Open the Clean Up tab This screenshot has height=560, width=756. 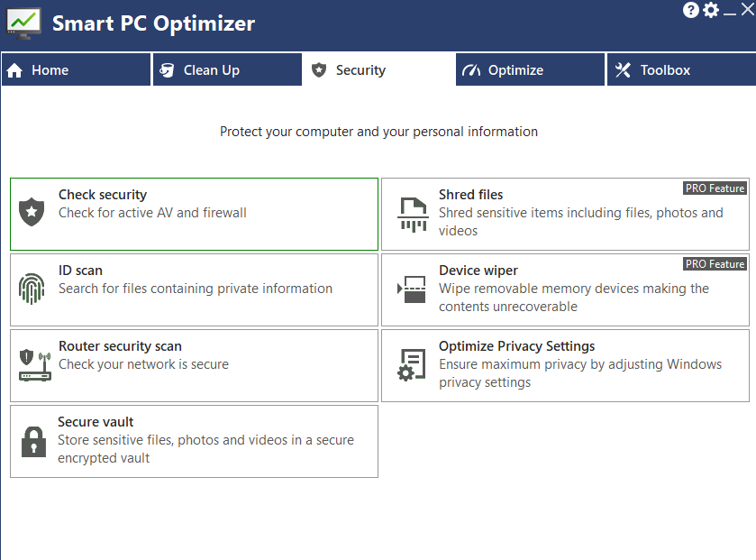227,70
